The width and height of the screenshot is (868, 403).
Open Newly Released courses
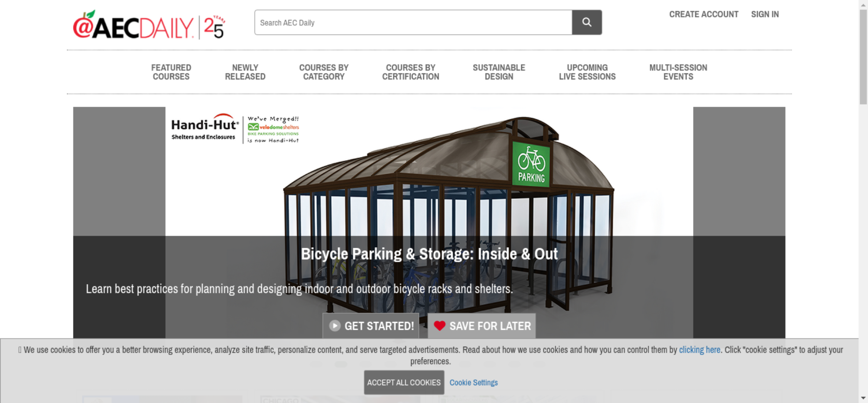245,72
